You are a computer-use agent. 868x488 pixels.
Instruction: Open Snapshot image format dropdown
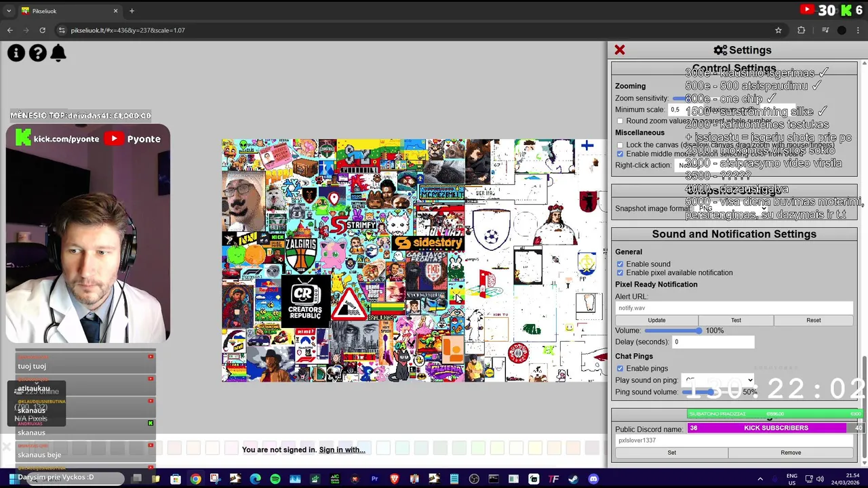pyautogui.click(x=732, y=208)
